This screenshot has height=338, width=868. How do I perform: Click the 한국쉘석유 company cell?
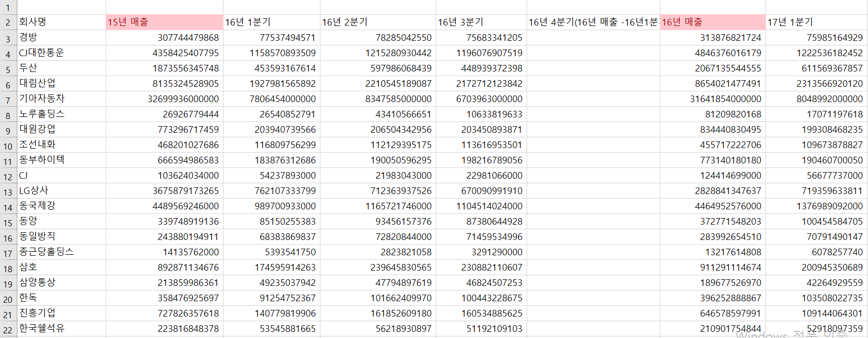[x=61, y=328]
